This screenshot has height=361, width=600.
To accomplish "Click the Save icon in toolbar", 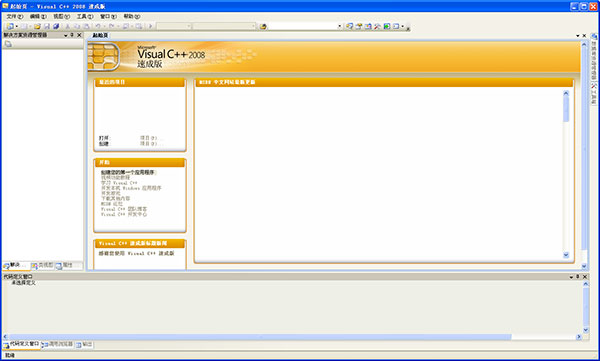I will (47, 26).
